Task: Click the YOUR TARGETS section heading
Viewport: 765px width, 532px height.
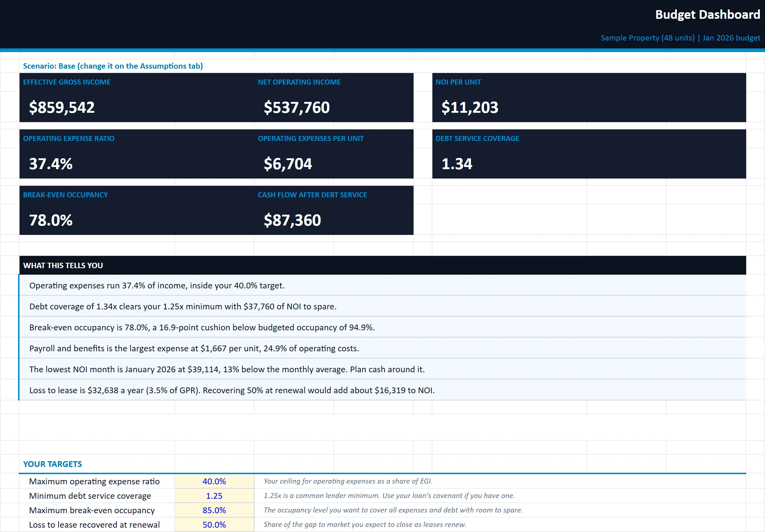Action: (x=52, y=464)
